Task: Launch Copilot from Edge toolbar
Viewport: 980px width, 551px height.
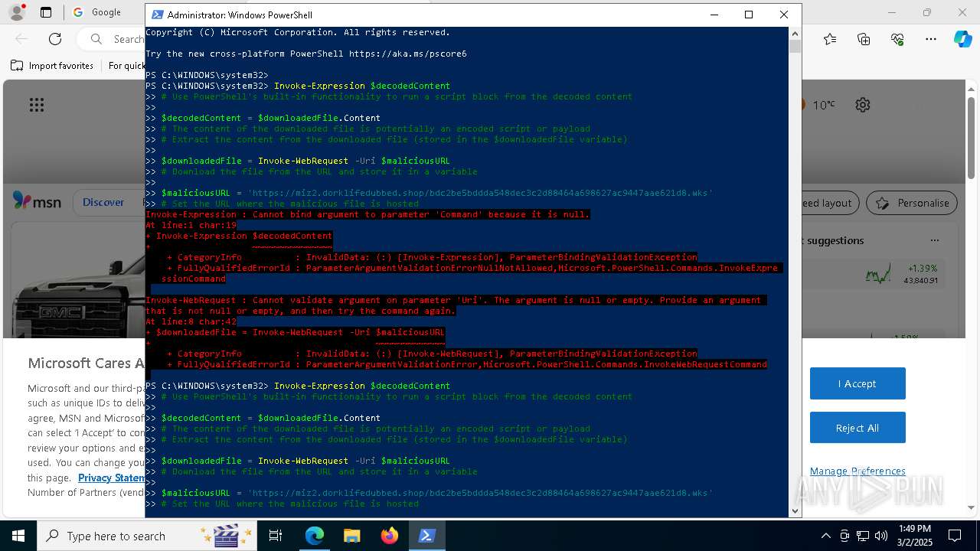Action: click(963, 39)
